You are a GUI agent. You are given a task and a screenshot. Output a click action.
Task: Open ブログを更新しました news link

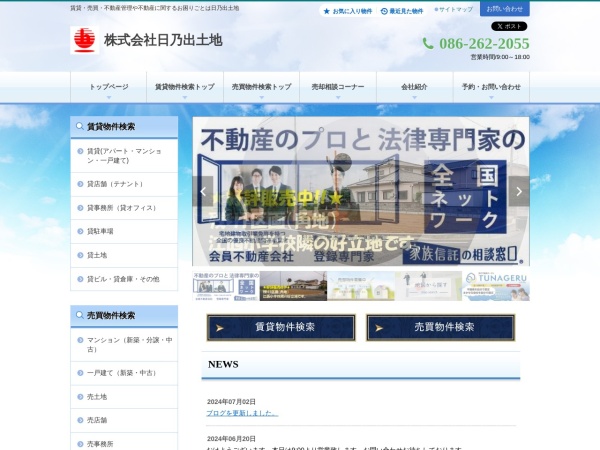click(242, 413)
